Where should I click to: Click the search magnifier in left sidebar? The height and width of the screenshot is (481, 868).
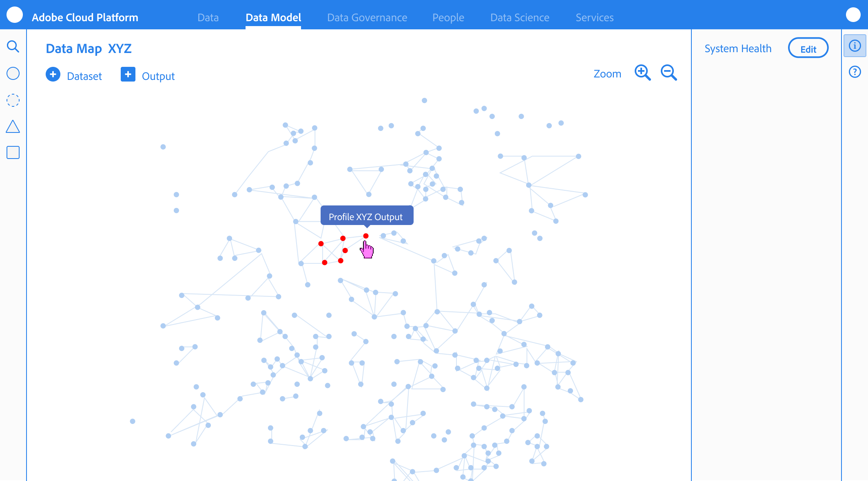click(13, 46)
